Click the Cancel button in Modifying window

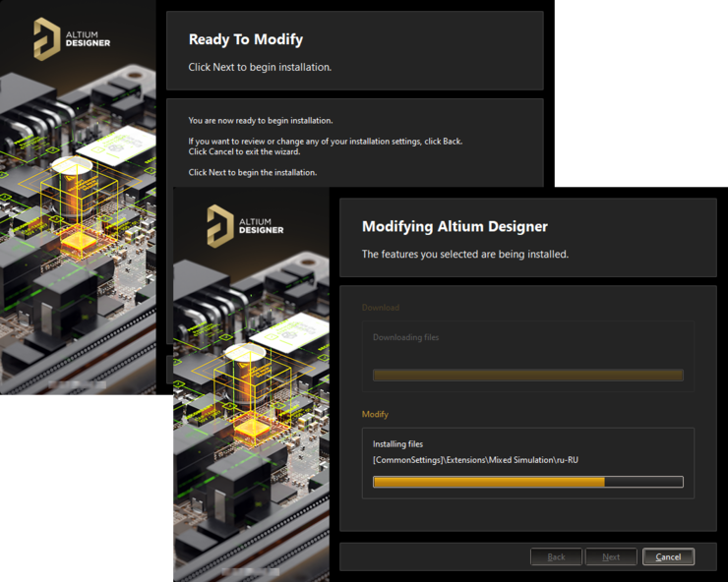point(668,556)
